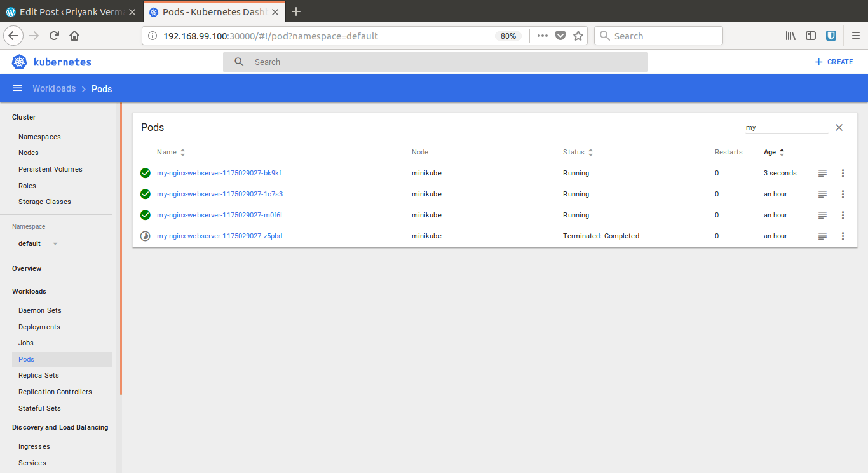
Task: Clear the pods filter with X icon
Action: (839, 127)
